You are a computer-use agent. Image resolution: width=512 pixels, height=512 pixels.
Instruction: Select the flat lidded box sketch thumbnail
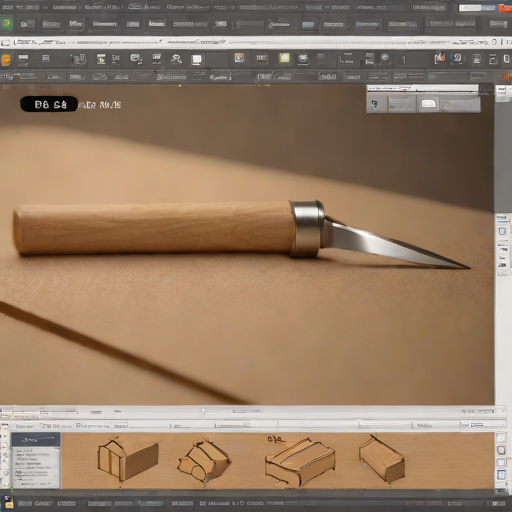(x=300, y=462)
